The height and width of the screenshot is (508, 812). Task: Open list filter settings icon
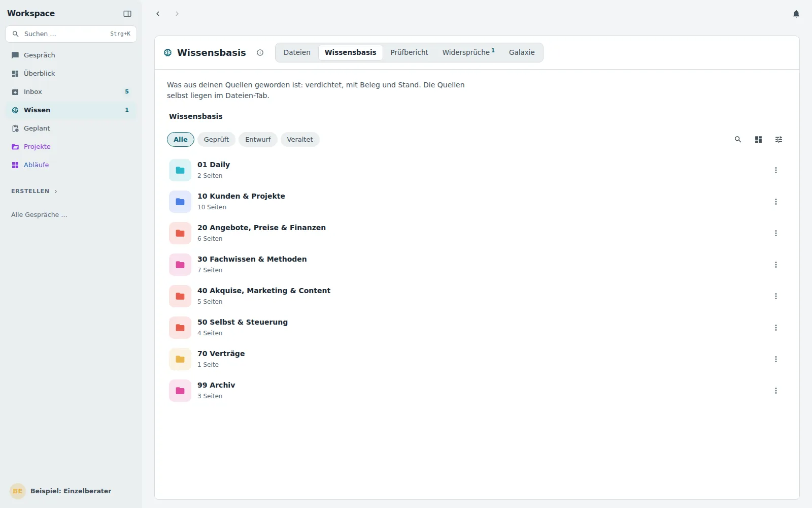coord(779,140)
